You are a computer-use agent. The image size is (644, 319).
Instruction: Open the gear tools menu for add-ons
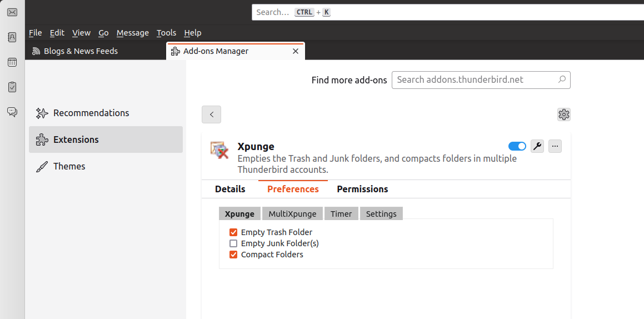click(x=564, y=114)
